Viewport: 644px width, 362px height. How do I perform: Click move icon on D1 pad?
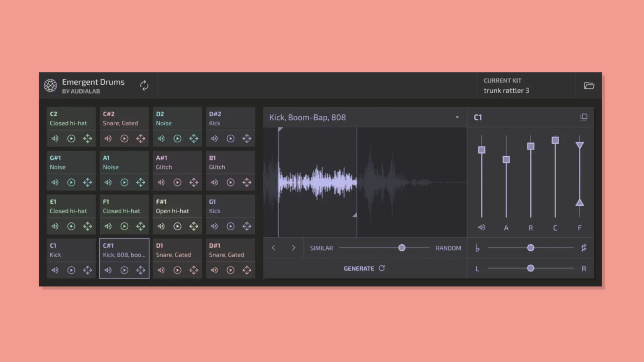(x=194, y=270)
